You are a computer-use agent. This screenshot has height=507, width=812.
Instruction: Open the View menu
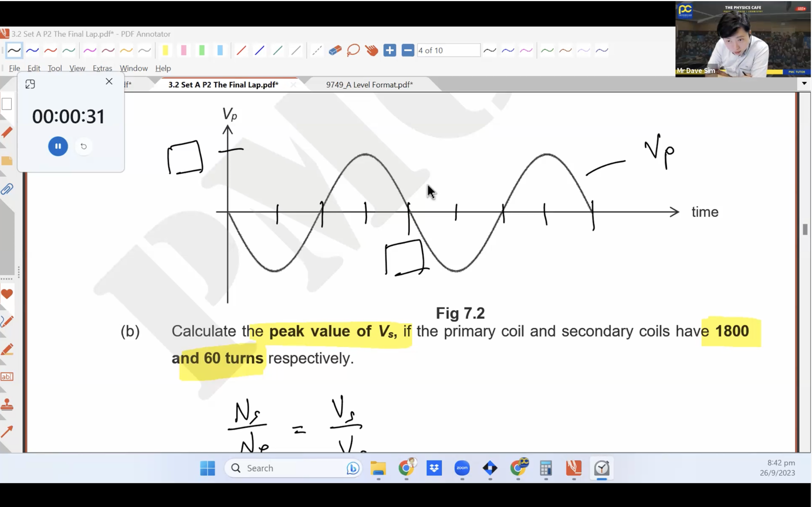77,68
